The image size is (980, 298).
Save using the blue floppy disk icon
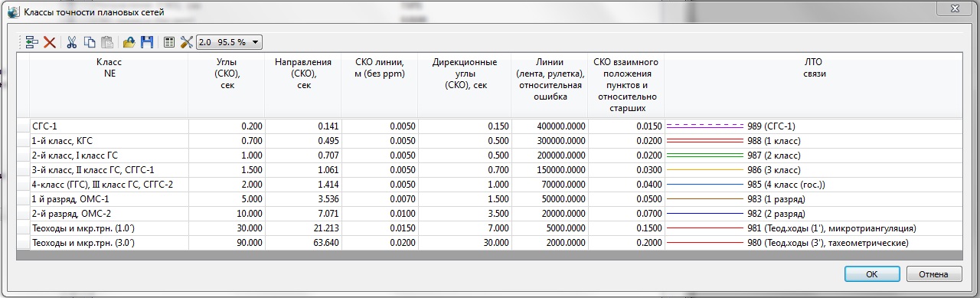click(147, 42)
